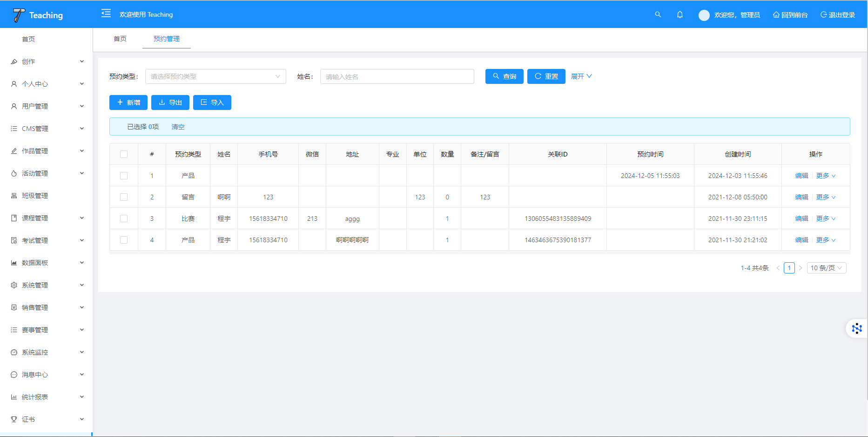Open the floating assistant icon at right edge

pyautogui.click(x=856, y=328)
